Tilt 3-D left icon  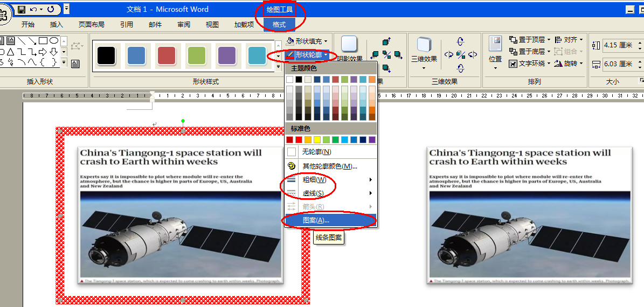click(449, 54)
